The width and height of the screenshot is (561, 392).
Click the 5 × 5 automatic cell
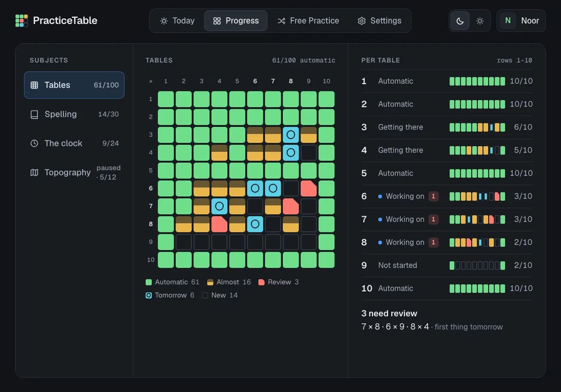237,171
